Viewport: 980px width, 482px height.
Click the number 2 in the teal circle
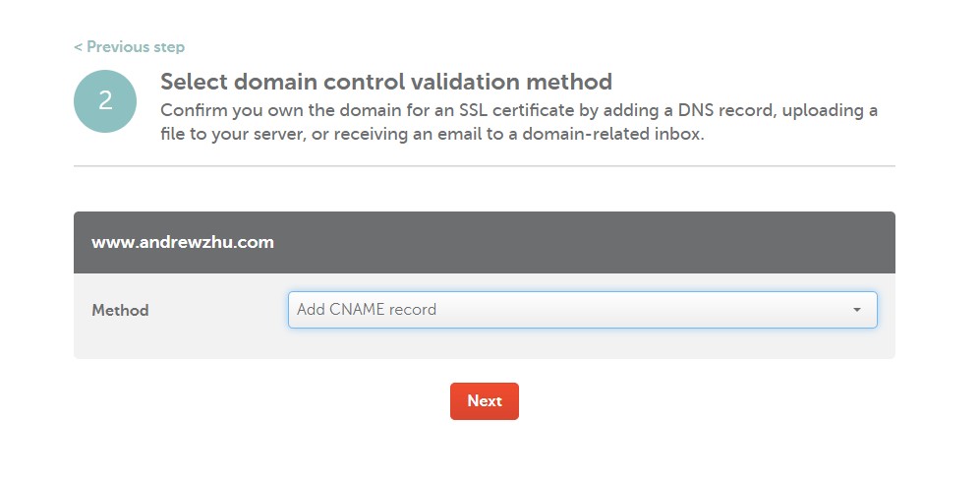pyautogui.click(x=105, y=101)
